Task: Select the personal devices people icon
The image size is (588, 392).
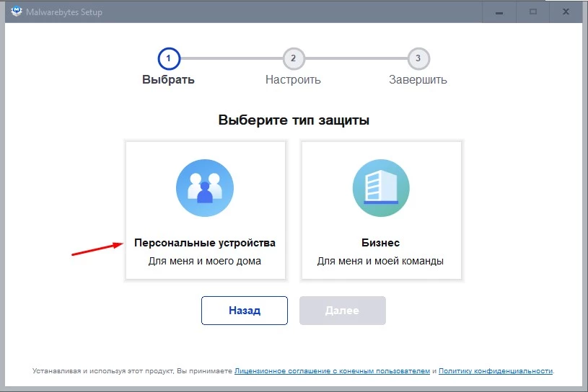Action: pyautogui.click(x=205, y=188)
